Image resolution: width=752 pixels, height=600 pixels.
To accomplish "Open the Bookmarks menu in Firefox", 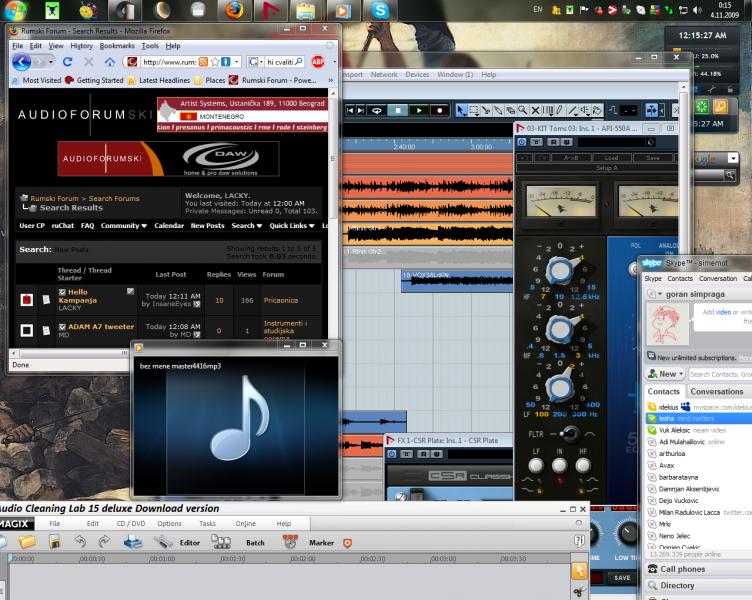I will click(x=117, y=46).
